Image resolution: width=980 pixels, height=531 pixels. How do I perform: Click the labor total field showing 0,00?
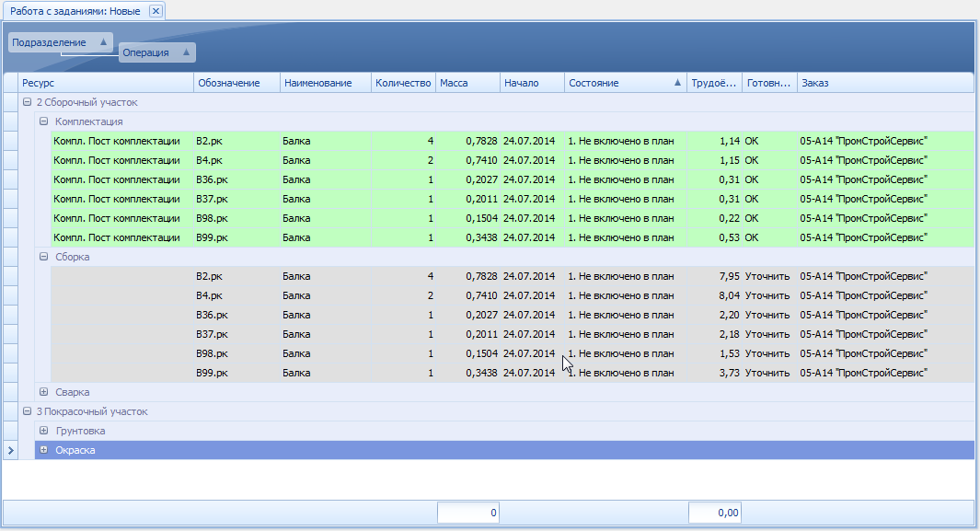(715, 513)
